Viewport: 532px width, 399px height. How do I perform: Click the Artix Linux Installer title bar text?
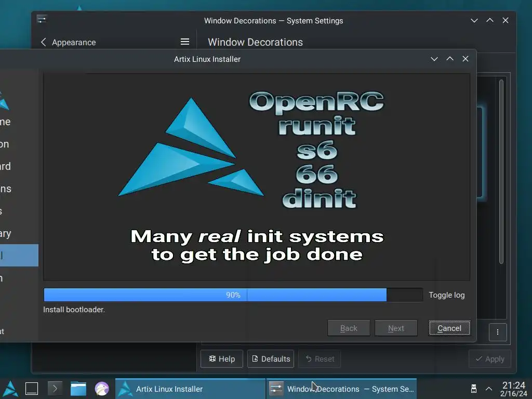point(207,59)
